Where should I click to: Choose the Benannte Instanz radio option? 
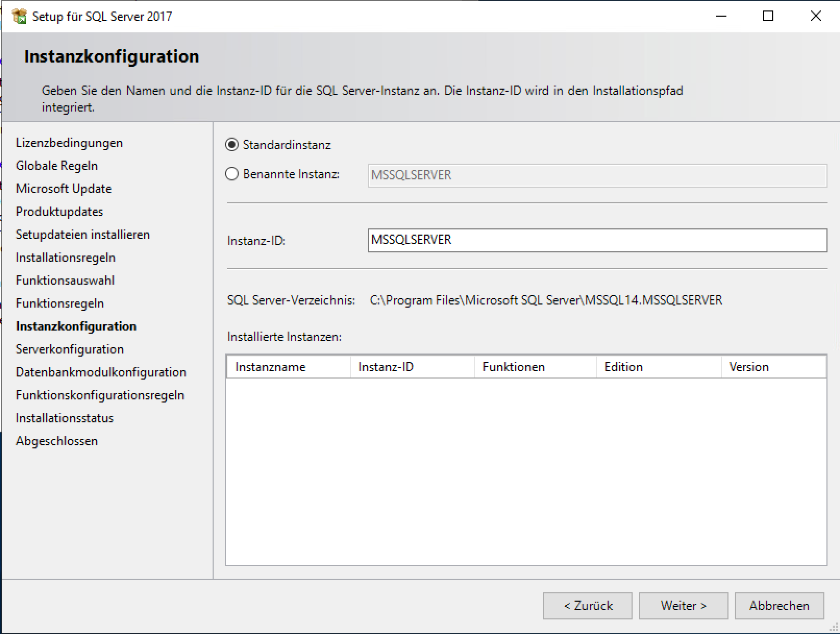coord(232,174)
